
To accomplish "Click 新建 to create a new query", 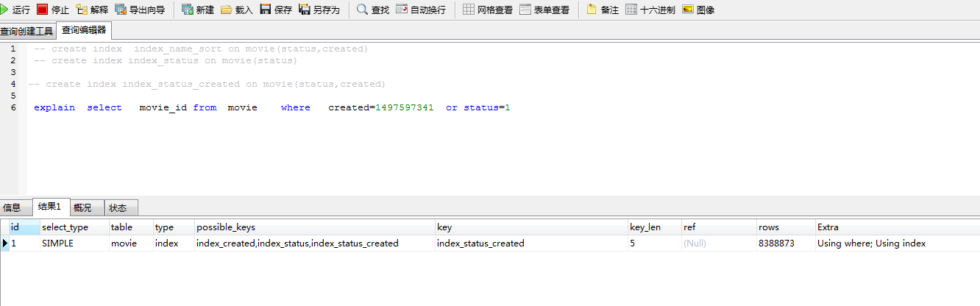I will coord(198,10).
